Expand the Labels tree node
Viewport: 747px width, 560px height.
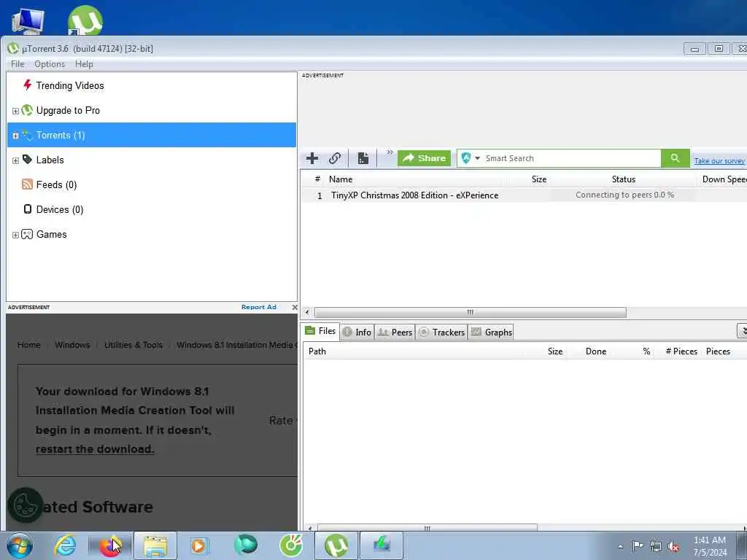click(15, 160)
